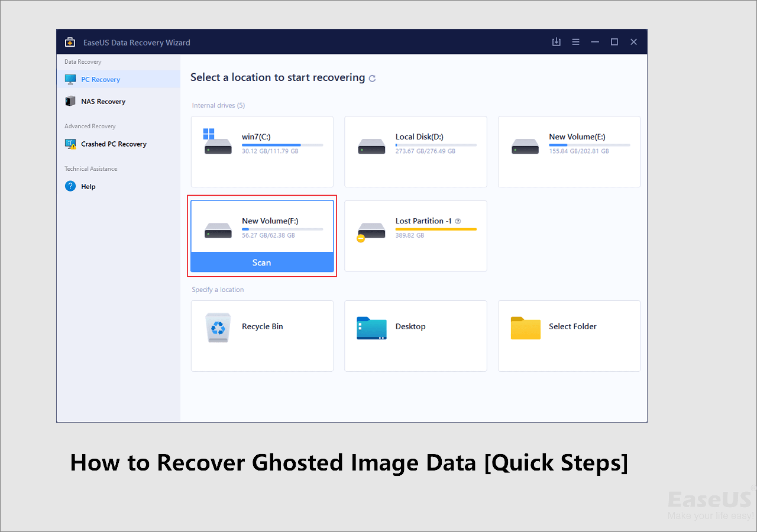Click the win7(C:) drive name
The width and height of the screenshot is (757, 532).
tap(256, 137)
